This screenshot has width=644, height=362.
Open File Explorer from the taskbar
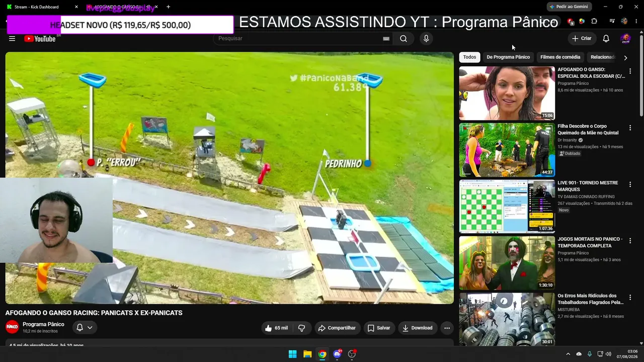pyautogui.click(x=307, y=354)
